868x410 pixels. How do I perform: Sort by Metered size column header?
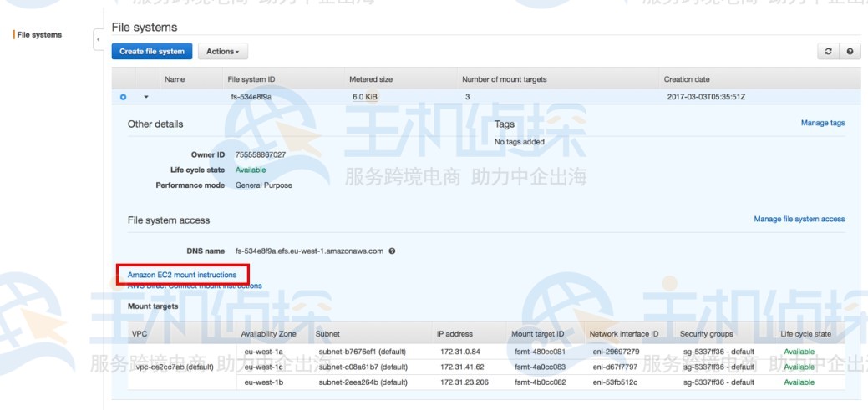click(x=371, y=79)
